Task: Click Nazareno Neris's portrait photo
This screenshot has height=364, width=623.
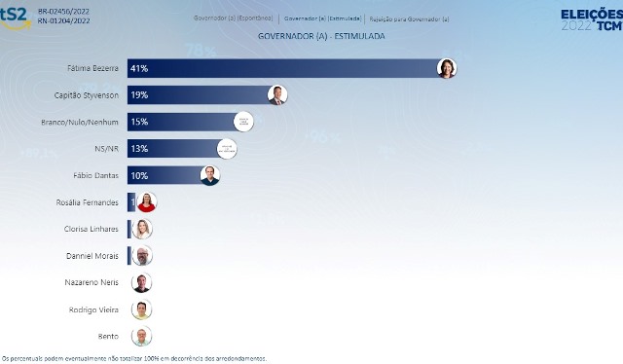Action: (x=141, y=282)
